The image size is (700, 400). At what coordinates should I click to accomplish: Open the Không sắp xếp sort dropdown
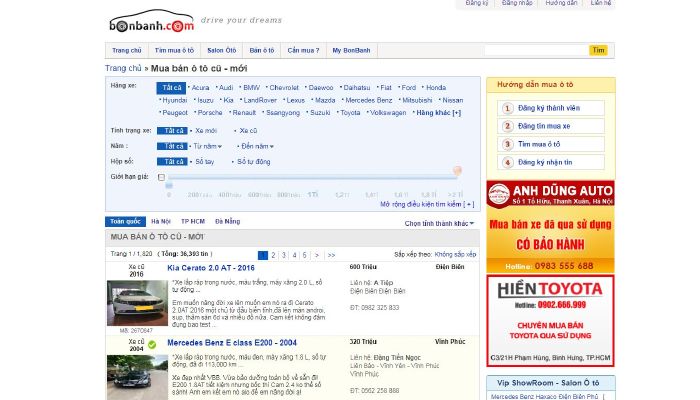click(x=455, y=254)
